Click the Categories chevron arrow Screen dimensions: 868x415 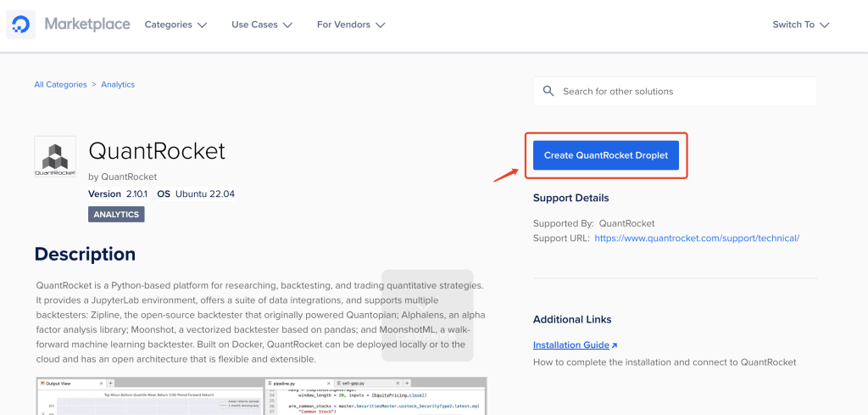click(x=202, y=25)
